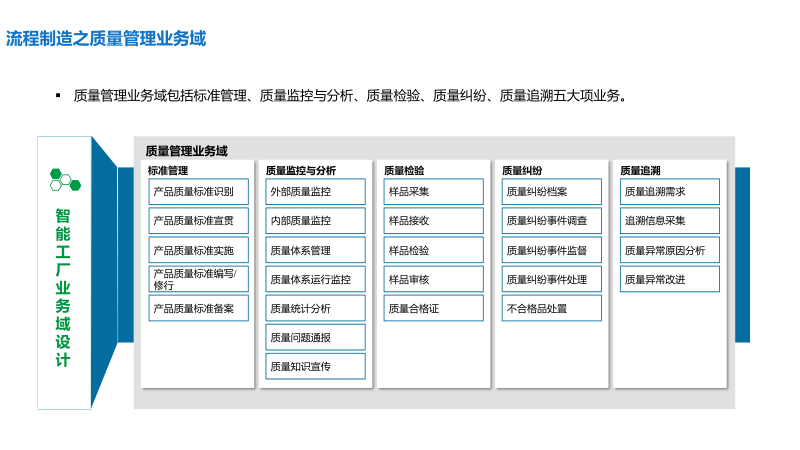Select the 质量纠纷事件监督 box
The height and width of the screenshot is (450, 800).
coord(552,250)
